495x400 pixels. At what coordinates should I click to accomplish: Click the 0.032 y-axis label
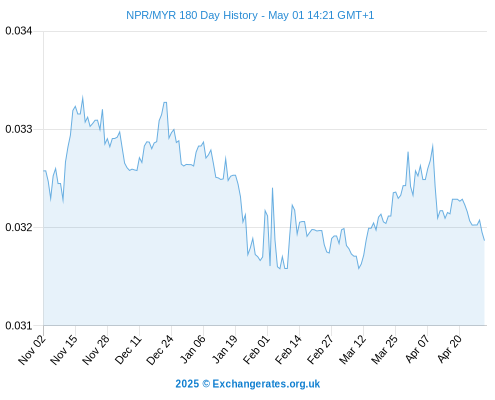pyautogui.click(x=19, y=227)
